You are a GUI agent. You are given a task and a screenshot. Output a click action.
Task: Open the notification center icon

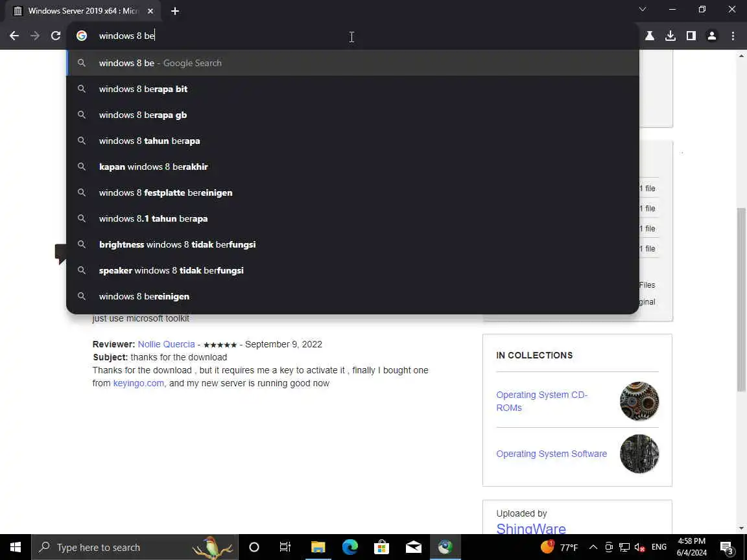tap(726, 547)
